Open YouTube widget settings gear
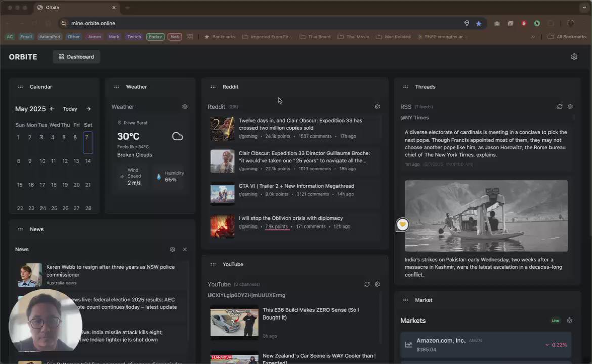592x364 pixels. pyautogui.click(x=377, y=284)
